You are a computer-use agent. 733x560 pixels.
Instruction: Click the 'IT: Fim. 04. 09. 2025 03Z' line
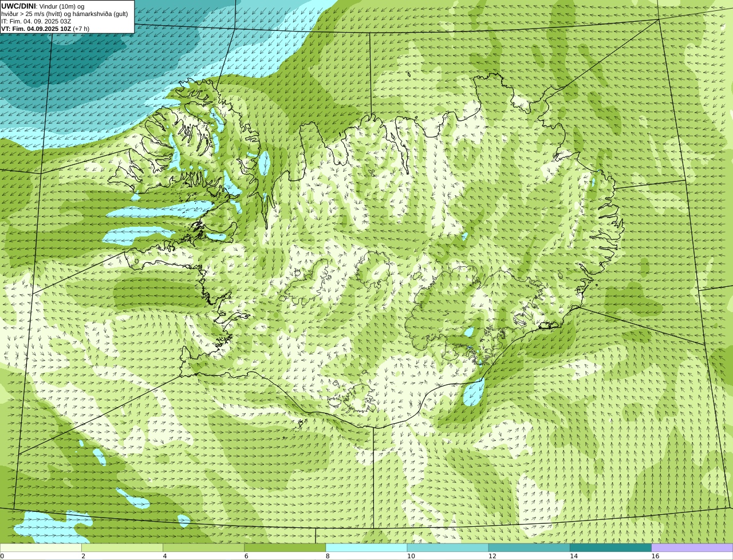pyautogui.click(x=36, y=21)
